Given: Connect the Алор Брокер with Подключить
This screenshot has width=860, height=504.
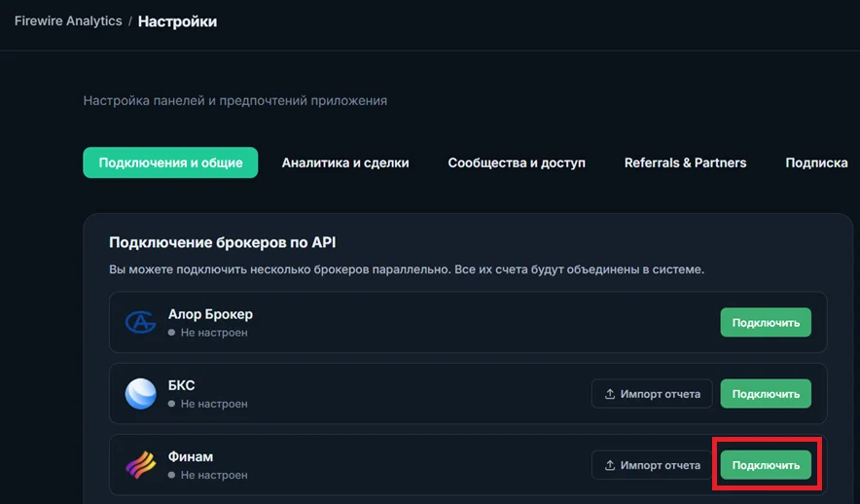Looking at the screenshot, I should (x=766, y=322).
